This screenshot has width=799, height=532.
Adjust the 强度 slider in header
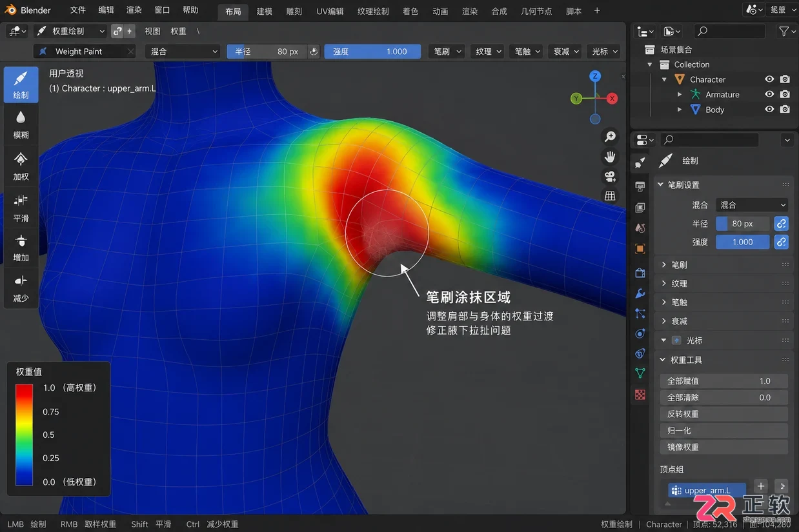point(372,52)
